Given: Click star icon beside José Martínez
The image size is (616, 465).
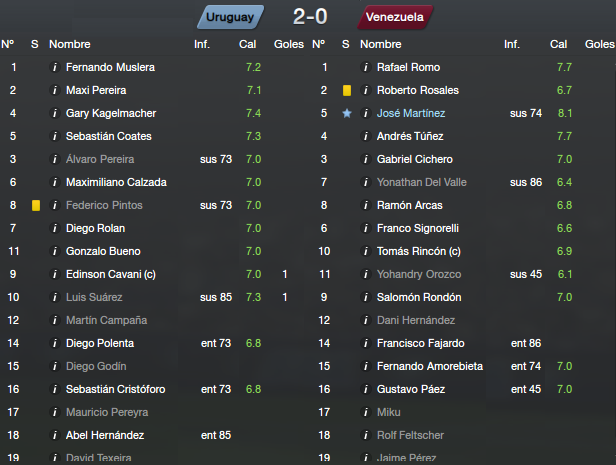Looking at the screenshot, I should point(347,114).
